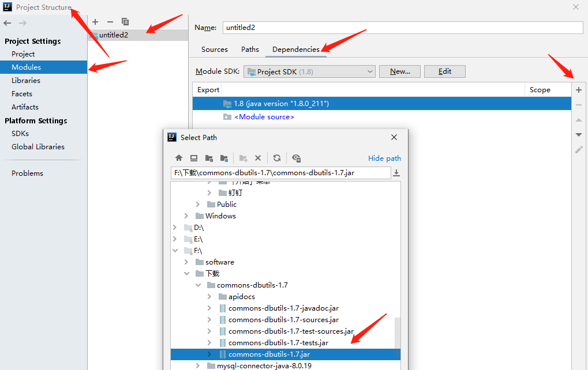Image resolution: width=588 pixels, height=370 pixels.
Task: Switch to the Sources tab
Action: [214, 50]
